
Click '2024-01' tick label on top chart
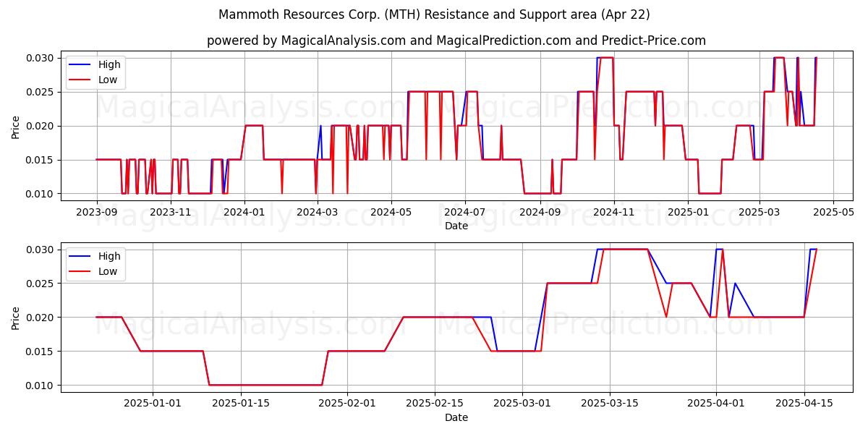244,212
